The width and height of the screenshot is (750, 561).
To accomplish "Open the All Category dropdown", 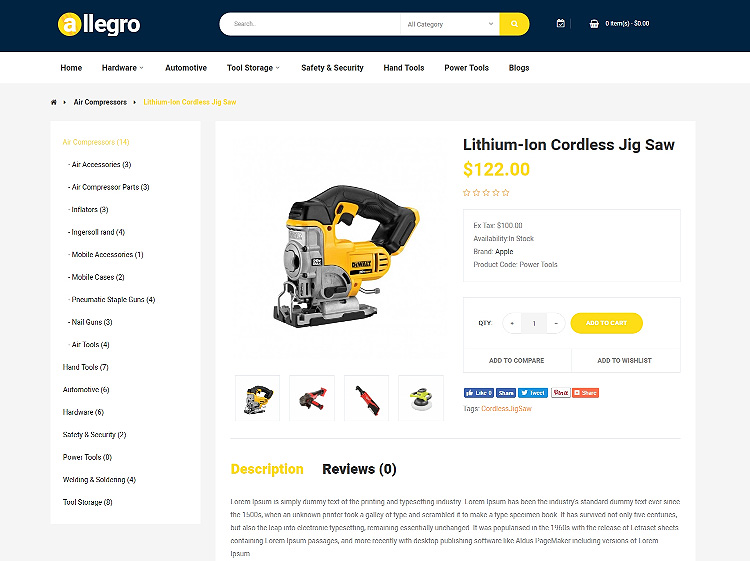I will pos(450,24).
